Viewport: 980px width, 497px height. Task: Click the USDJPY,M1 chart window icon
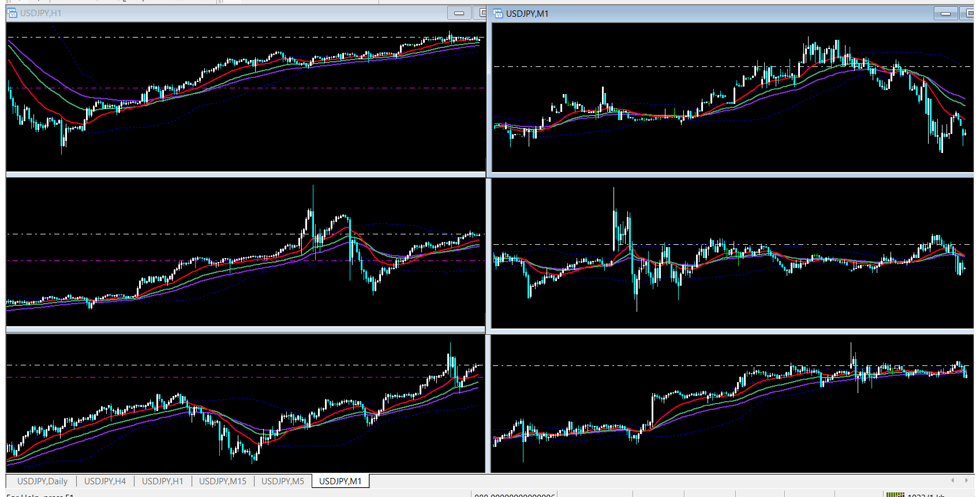point(498,14)
